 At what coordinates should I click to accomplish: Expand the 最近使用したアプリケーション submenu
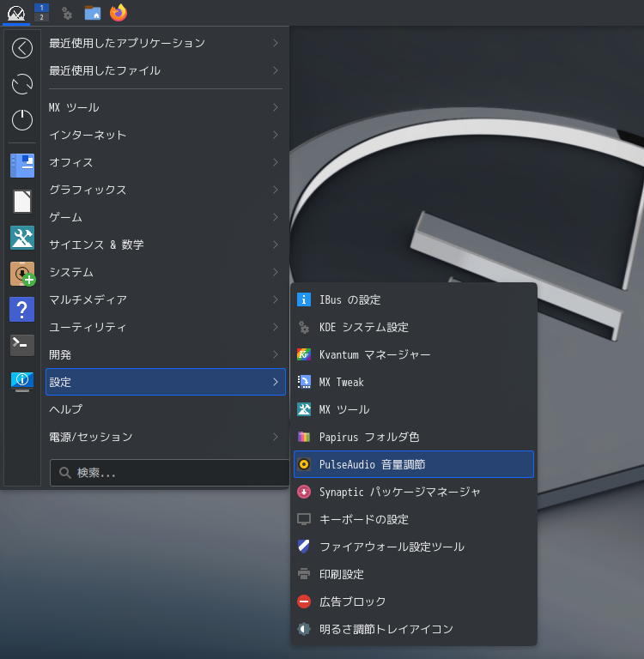(x=166, y=43)
